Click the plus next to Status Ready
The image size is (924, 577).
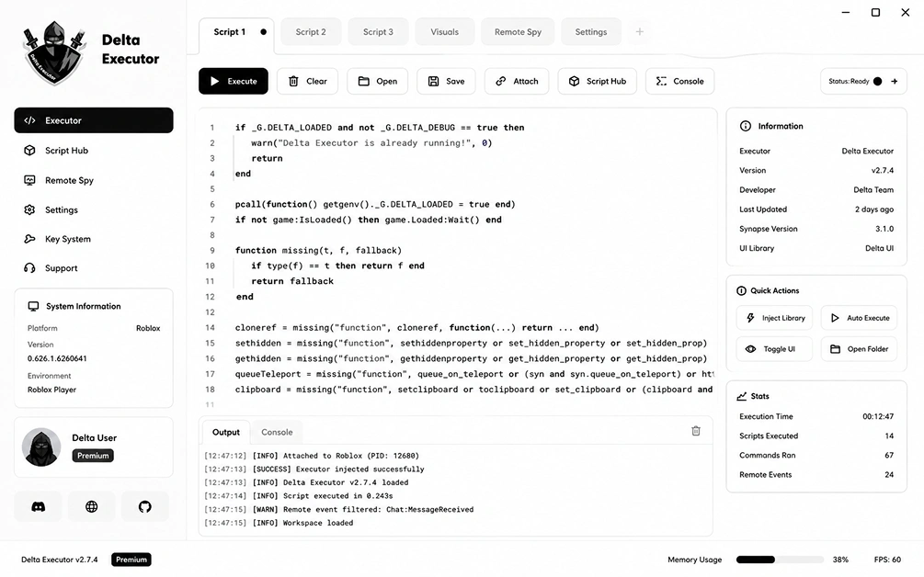click(x=895, y=81)
